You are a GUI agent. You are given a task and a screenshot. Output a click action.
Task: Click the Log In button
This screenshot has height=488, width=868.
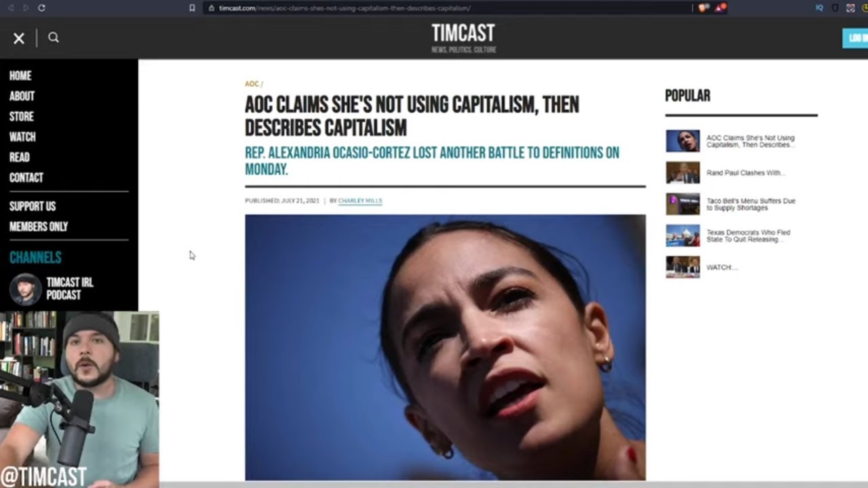pyautogui.click(x=855, y=38)
